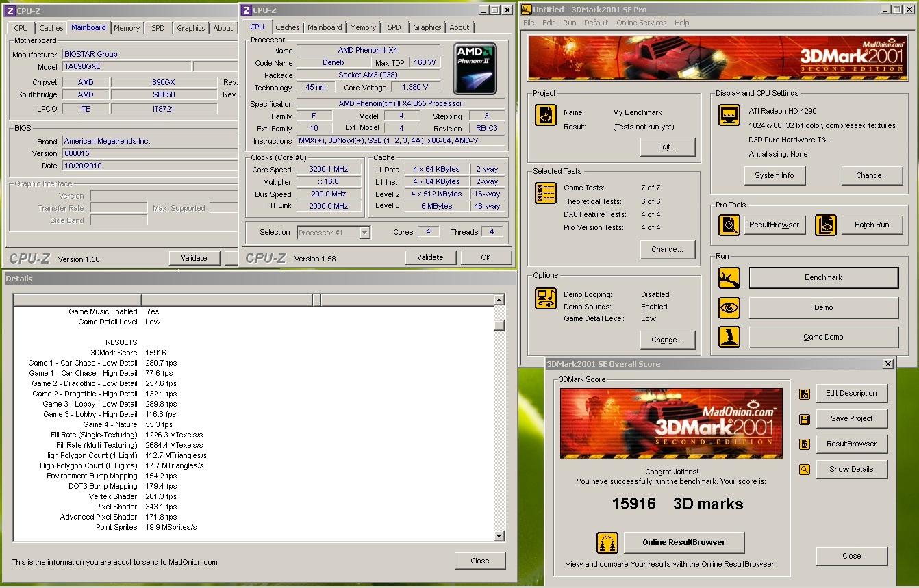Screen dimensions: 919x588
Task: Switch to Memory tab in front CPU-Z window
Action: click(363, 27)
